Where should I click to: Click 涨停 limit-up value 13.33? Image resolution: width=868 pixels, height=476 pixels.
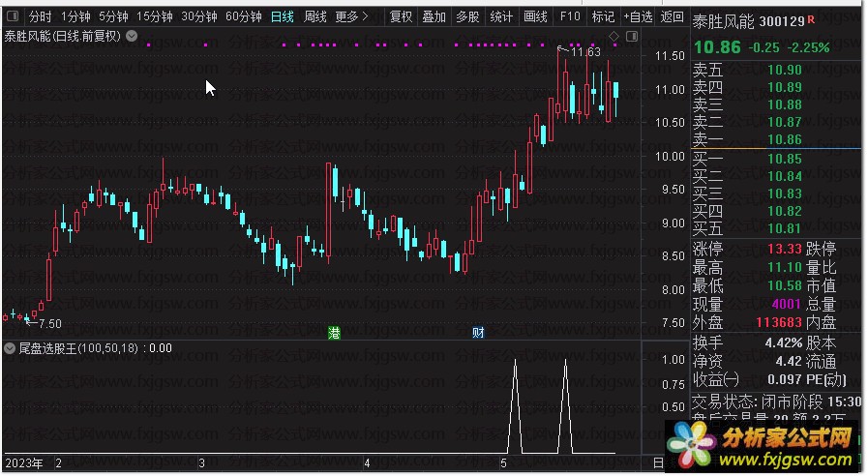(785, 249)
